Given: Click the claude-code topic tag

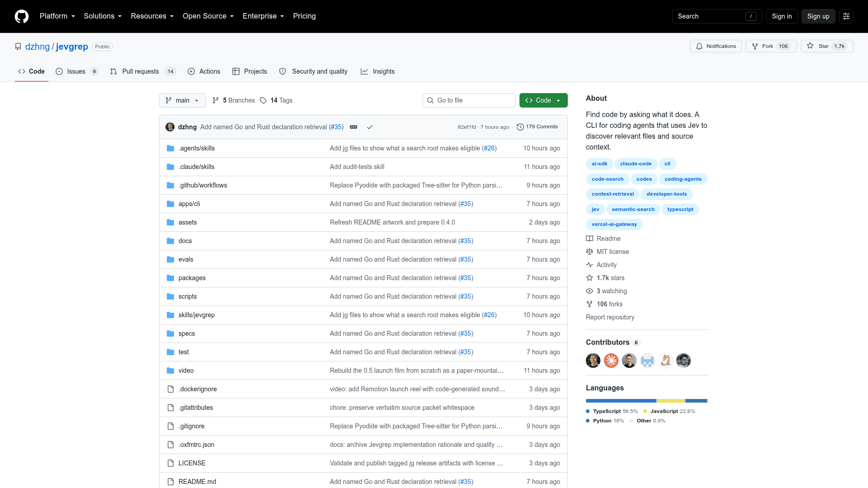Looking at the screenshot, I should [636, 164].
